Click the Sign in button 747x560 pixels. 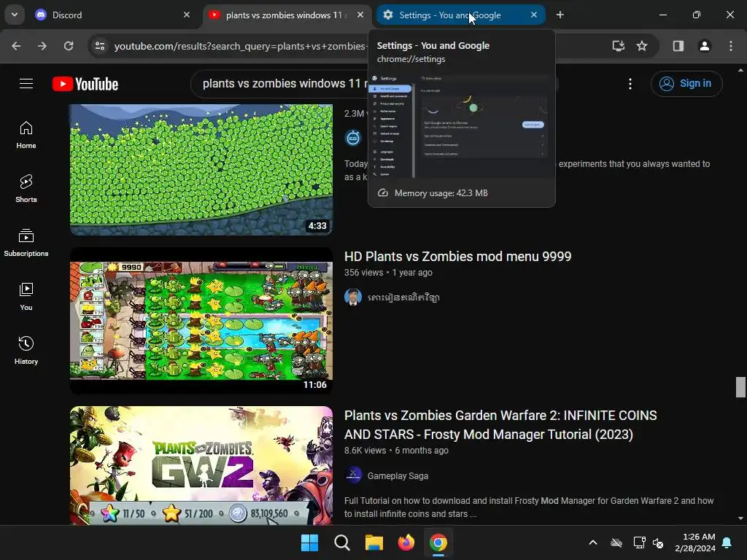[x=686, y=84]
